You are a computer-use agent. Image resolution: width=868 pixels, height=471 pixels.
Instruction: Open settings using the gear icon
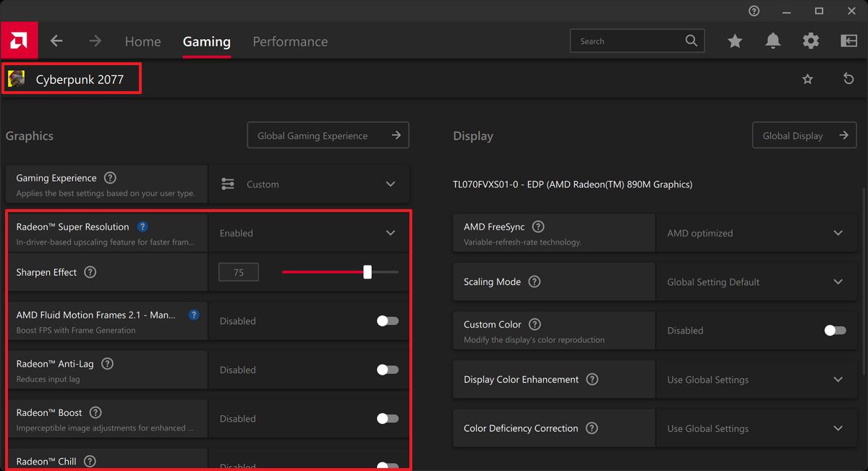[811, 41]
